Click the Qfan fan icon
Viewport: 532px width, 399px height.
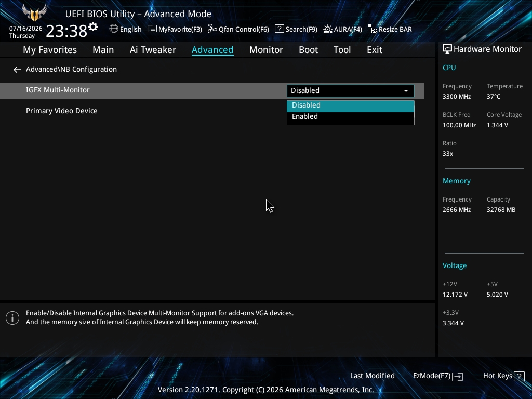pyautogui.click(x=212, y=29)
